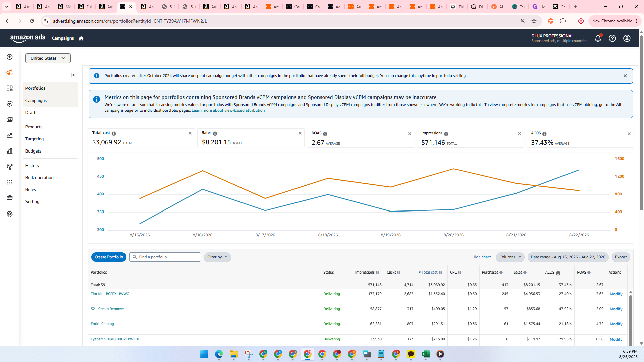Screen dimensions: 644x362
Task: Click Modify for Eyepatch Blue portfolio
Action: pyautogui.click(x=616, y=339)
